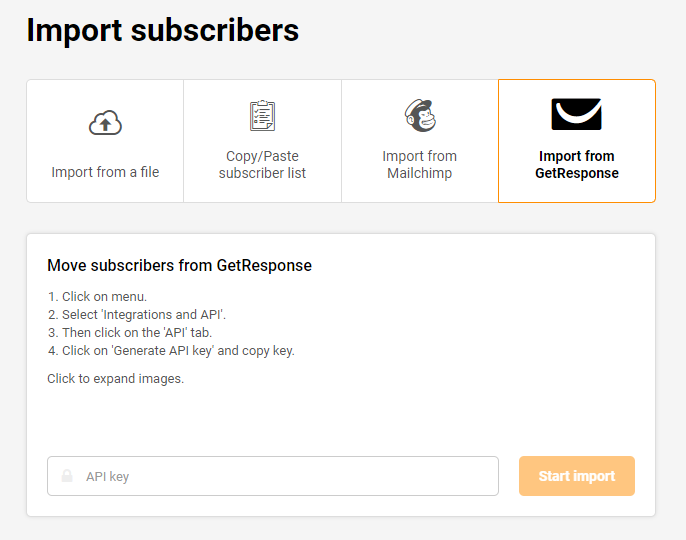The image size is (686, 540).
Task: Start import with the orange button
Action: [577, 476]
